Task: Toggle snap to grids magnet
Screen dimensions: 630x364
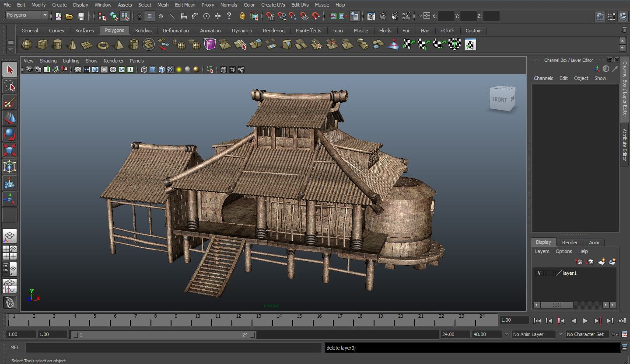Action: click(x=270, y=16)
